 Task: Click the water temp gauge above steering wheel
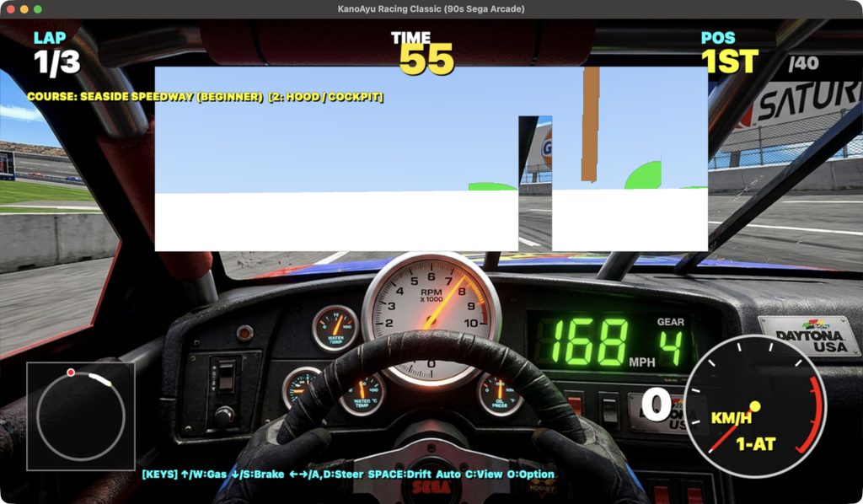pos(335,329)
